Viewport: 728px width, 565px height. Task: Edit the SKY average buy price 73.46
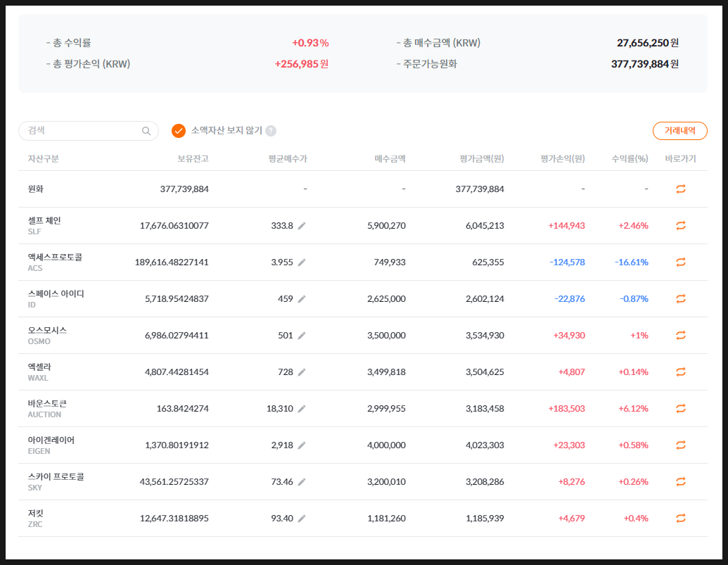(302, 482)
